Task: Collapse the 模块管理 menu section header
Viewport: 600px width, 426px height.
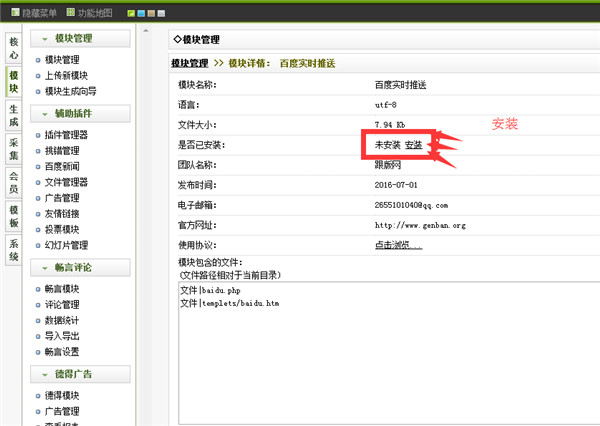Action: (x=80, y=38)
